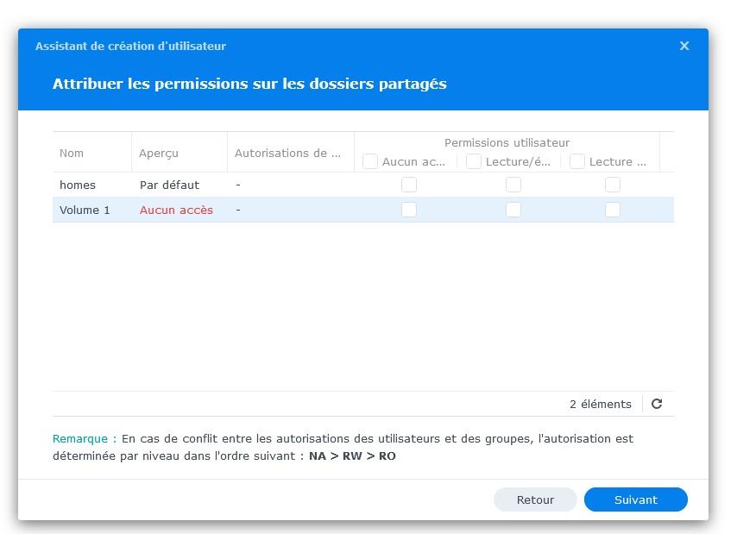Close the user creation assistant dialog

coord(684,46)
